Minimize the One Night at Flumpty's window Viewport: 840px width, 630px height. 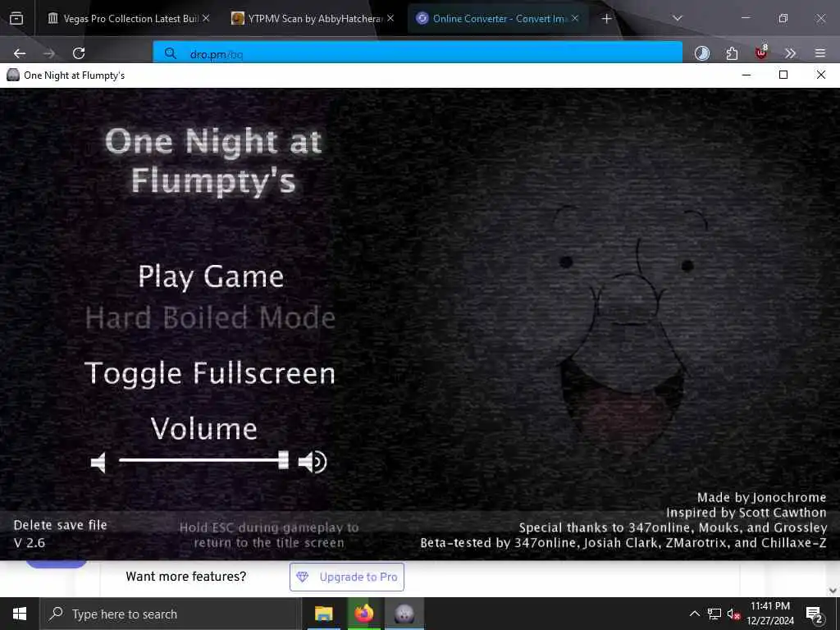(746, 75)
